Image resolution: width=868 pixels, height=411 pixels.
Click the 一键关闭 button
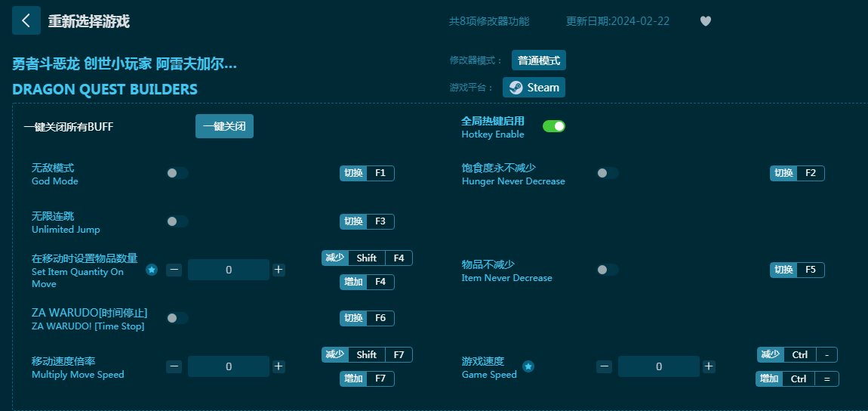(224, 126)
